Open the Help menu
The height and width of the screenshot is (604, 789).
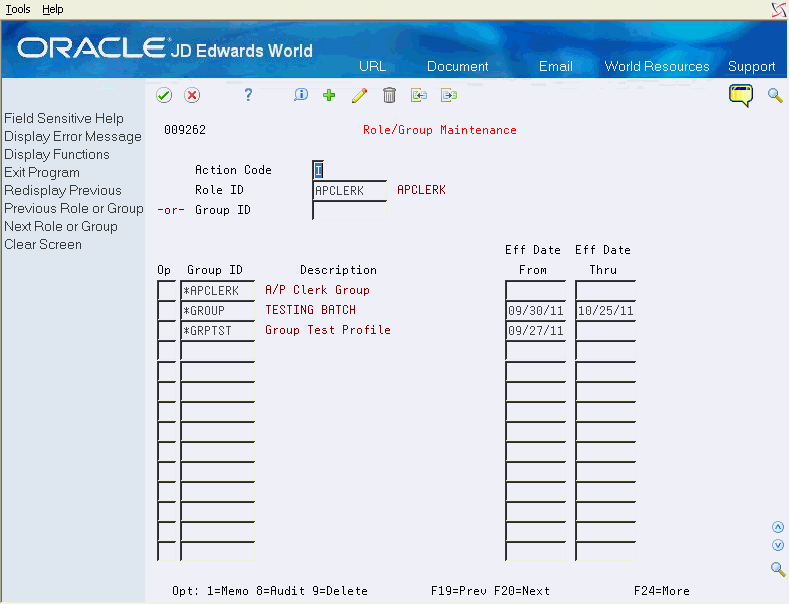53,9
